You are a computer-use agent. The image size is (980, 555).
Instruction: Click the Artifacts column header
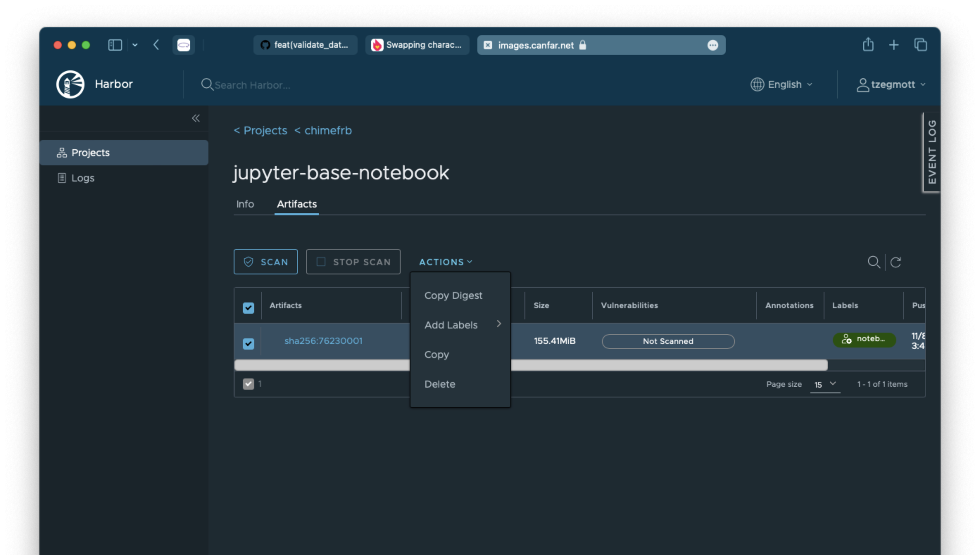(x=285, y=305)
